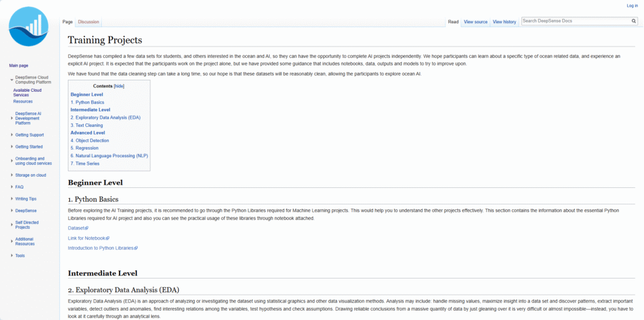Screen dimensions: 644x320
Task: Open Link for Notebook external link
Action: (x=89, y=238)
